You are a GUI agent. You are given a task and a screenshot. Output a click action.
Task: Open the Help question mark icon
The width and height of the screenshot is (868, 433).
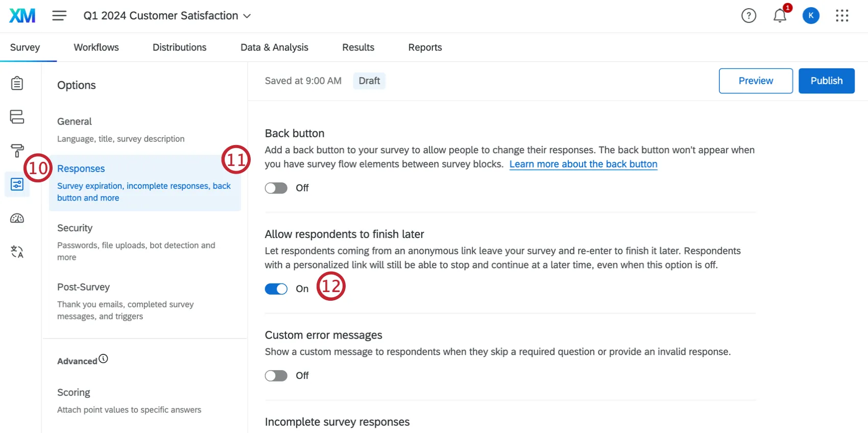749,16
